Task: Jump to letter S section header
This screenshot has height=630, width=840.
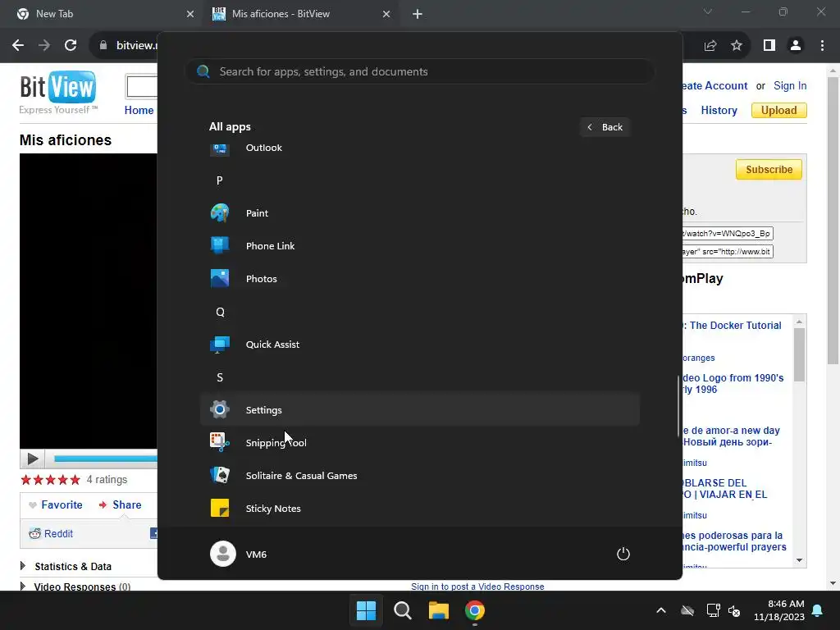Action: (220, 377)
